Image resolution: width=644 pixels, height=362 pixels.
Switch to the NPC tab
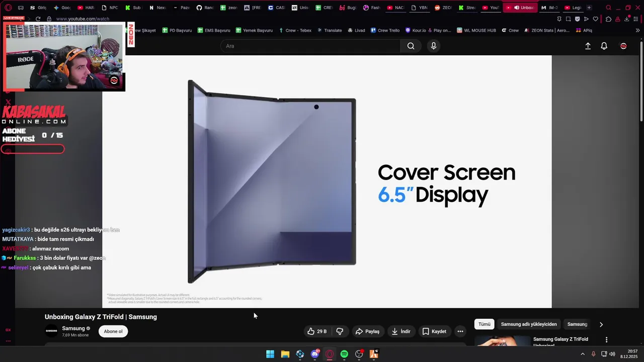point(110,8)
